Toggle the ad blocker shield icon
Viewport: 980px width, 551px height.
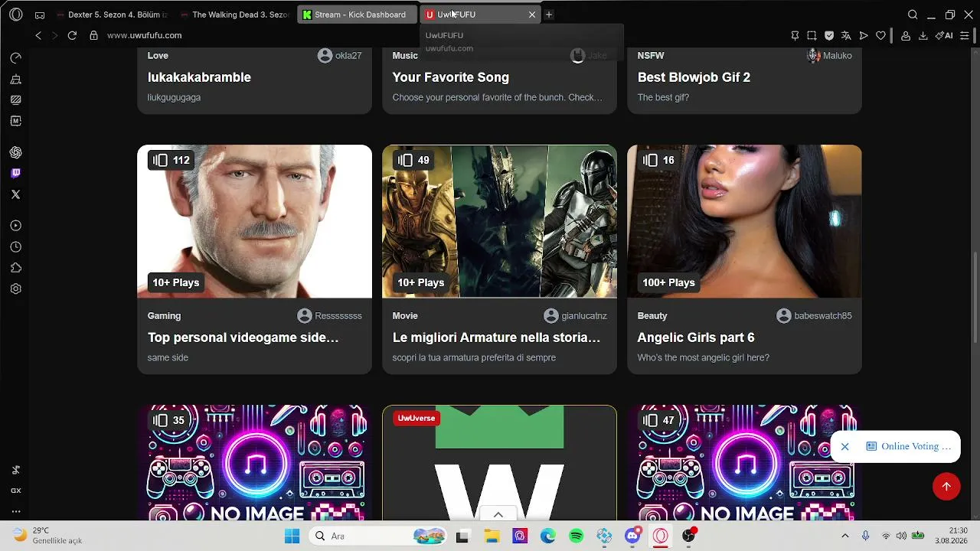pos(829,35)
